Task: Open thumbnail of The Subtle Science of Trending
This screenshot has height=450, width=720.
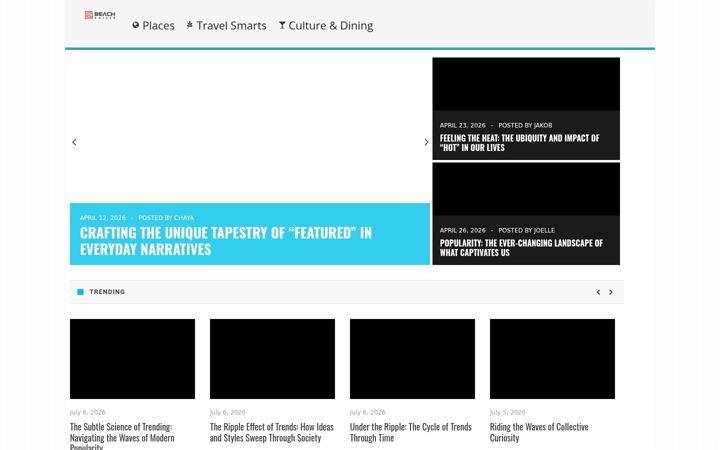Action: point(132,359)
